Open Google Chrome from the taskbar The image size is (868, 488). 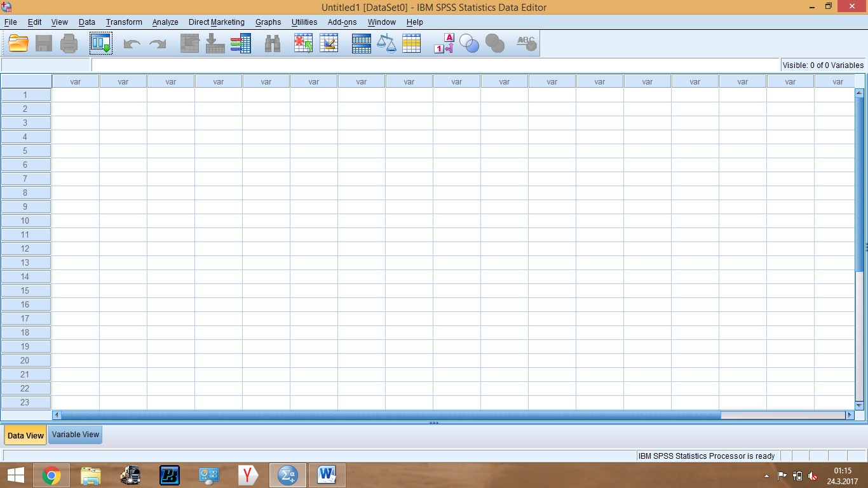point(51,475)
